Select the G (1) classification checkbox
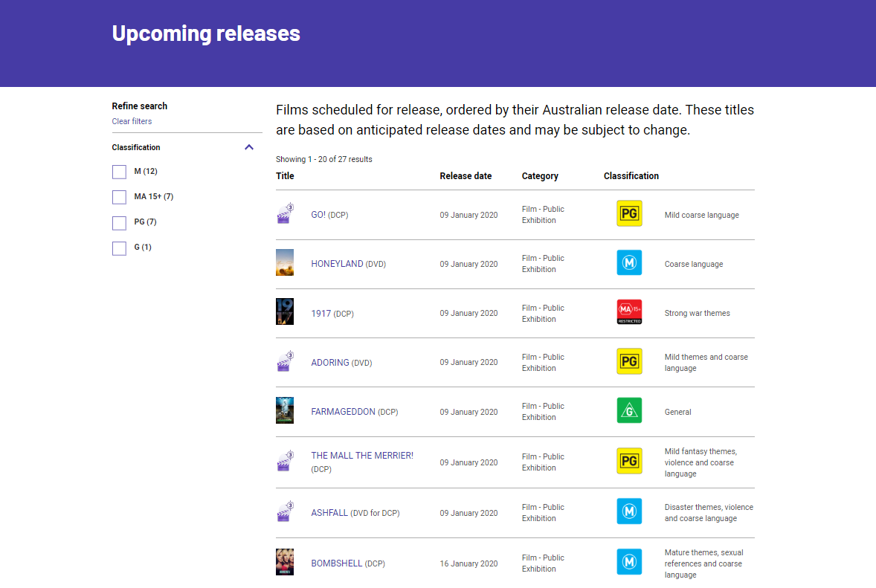This screenshot has height=588, width=876. (x=119, y=248)
